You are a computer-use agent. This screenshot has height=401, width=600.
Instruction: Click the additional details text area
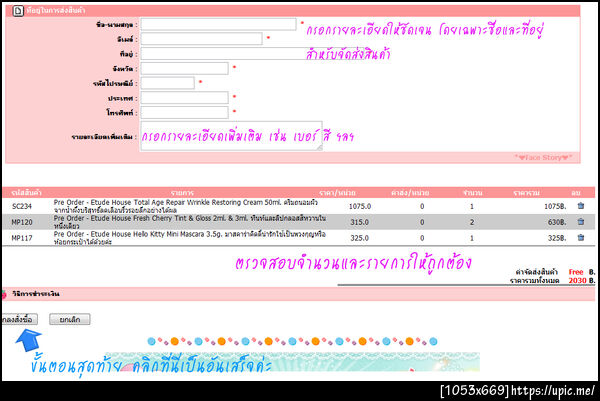(x=231, y=136)
